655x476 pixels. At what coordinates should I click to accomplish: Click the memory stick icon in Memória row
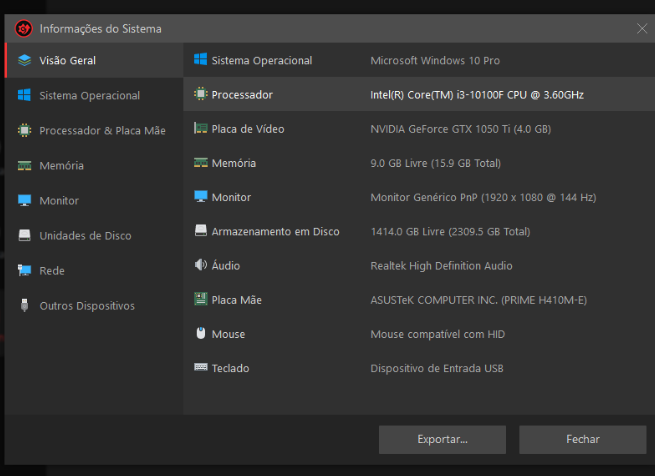click(201, 163)
